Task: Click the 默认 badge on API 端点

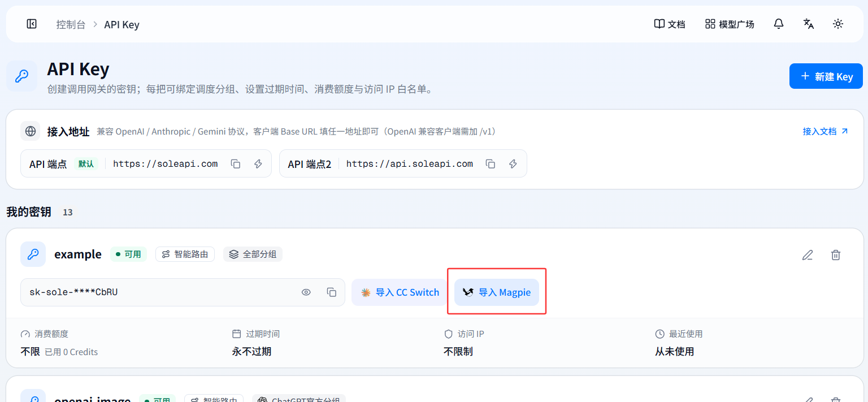Action: [86, 164]
